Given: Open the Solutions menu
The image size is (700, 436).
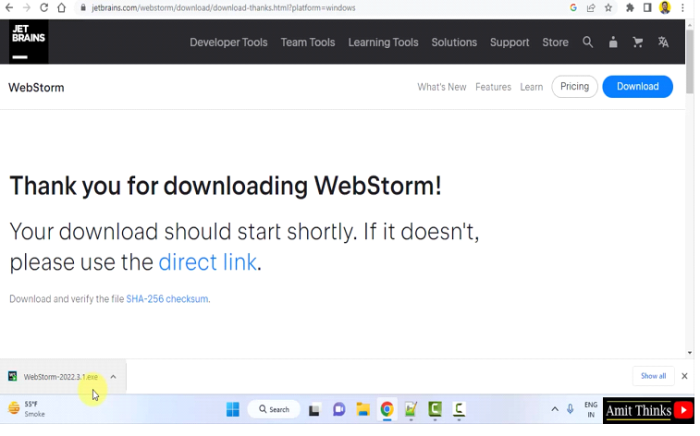Looking at the screenshot, I should coord(454,42).
